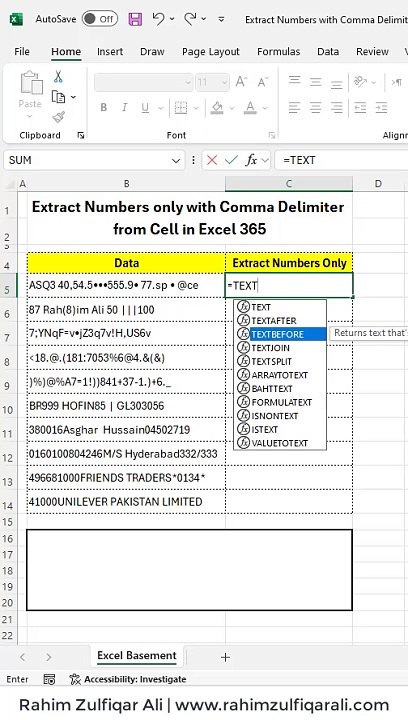Open the Undo history dropdown
The width and height of the screenshot is (408, 720).
[x=172, y=19]
